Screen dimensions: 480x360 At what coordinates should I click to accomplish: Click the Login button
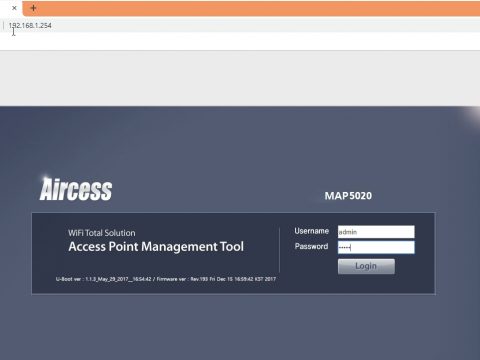(366, 266)
